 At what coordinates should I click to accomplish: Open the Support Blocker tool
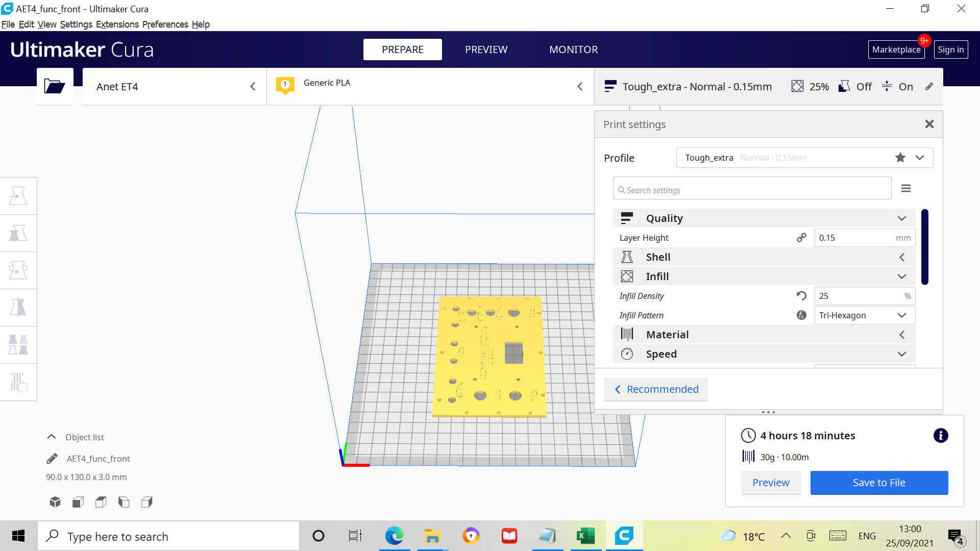[18, 382]
